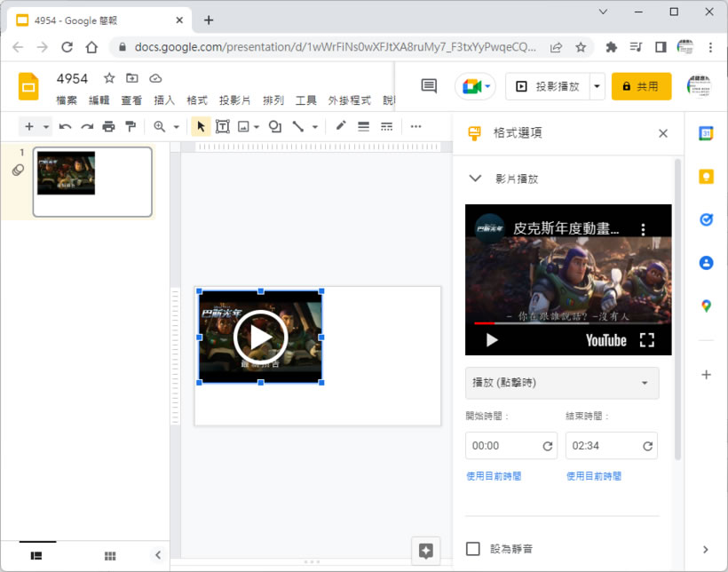Open Google Calendar side panel

point(706,133)
